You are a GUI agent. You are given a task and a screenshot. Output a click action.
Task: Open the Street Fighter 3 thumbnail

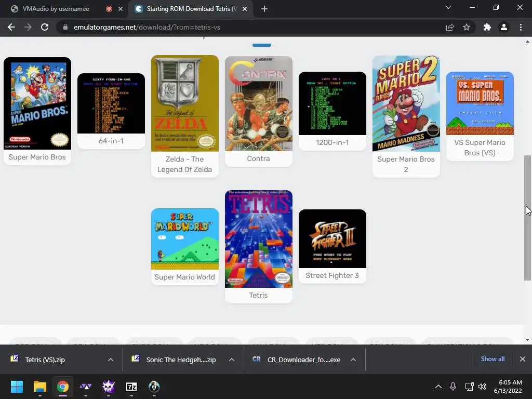[x=332, y=238]
